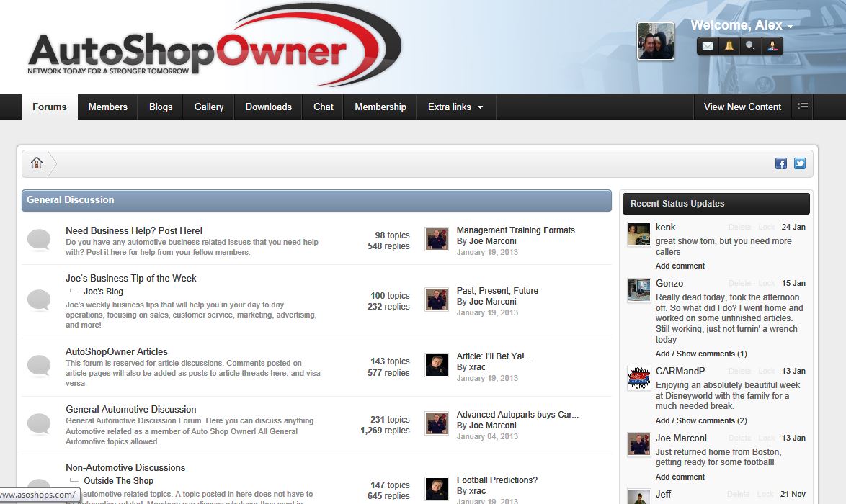Click poster avatar beside Management Training Formats
This screenshot has height=504, width=846.
(437, 239)
